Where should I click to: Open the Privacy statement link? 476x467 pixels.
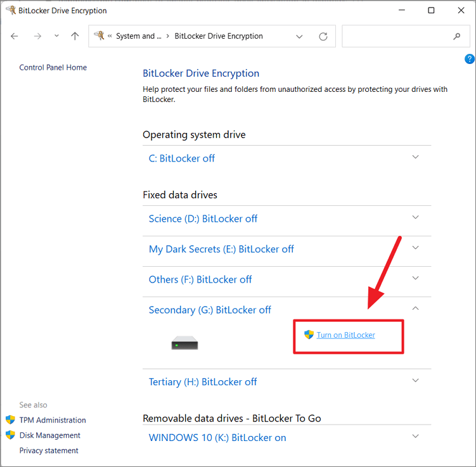tap(49, 451)
